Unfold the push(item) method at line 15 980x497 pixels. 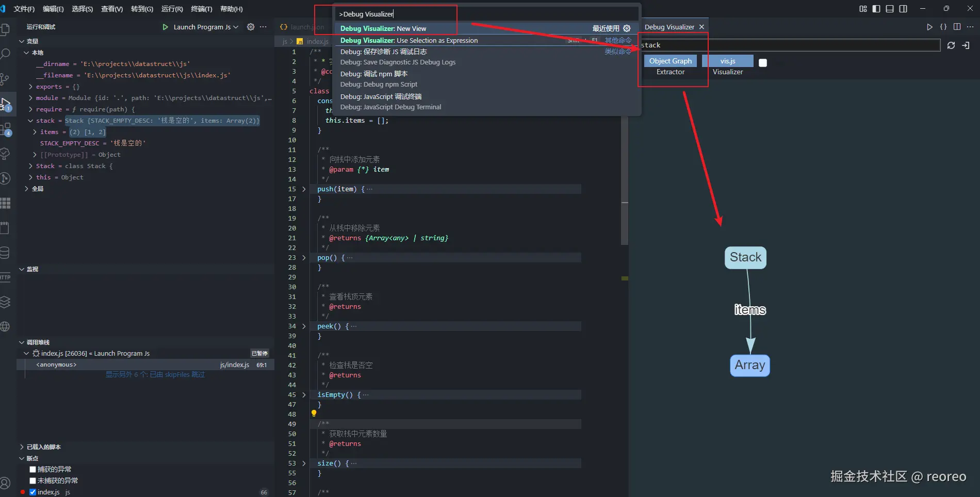pos(304,189)
